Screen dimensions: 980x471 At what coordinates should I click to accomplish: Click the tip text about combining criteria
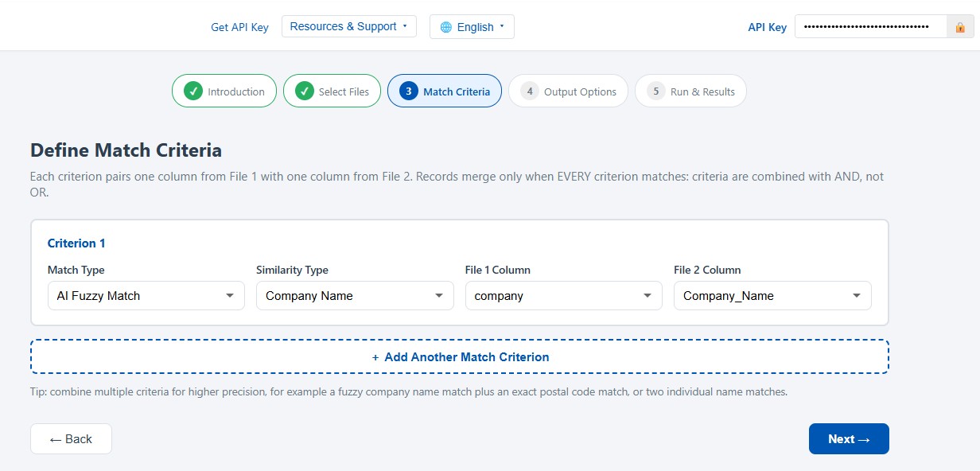(409, 392)
